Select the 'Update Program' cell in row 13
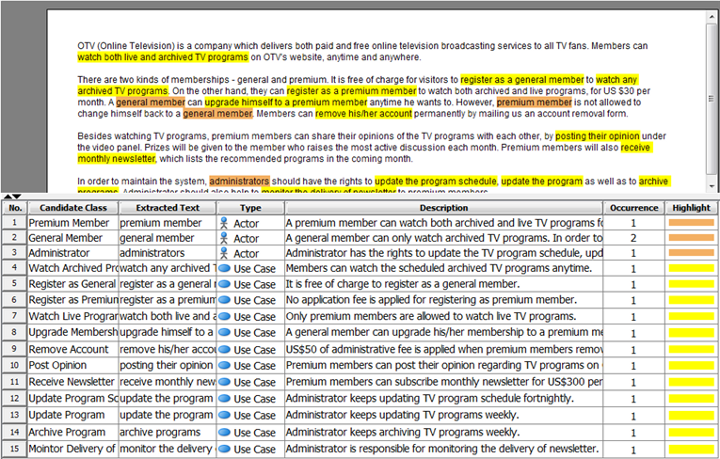The width and height of the screenshot is (720, 459). click(73, 415)
